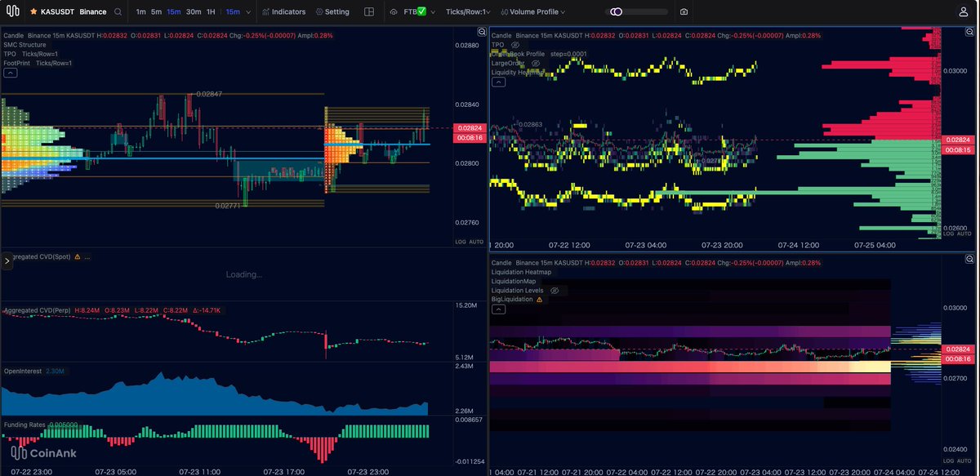Click zoom icon on top-left chart
Image resolution: width=980 pixels, height=476 pixels.
click(482, 32)
